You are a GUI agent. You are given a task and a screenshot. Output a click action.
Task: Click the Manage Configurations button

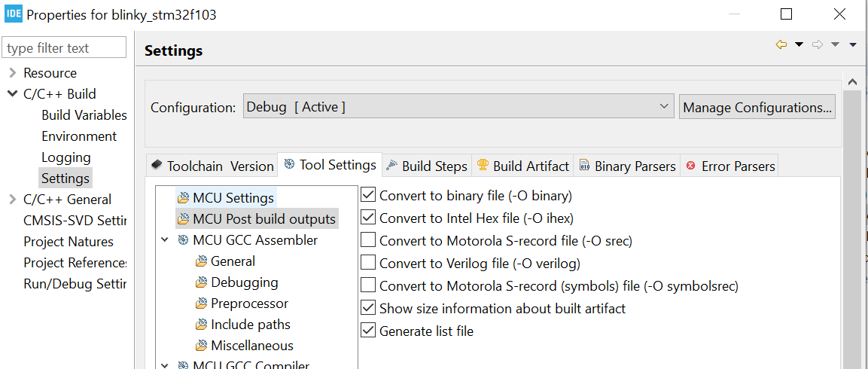[757, 107]
